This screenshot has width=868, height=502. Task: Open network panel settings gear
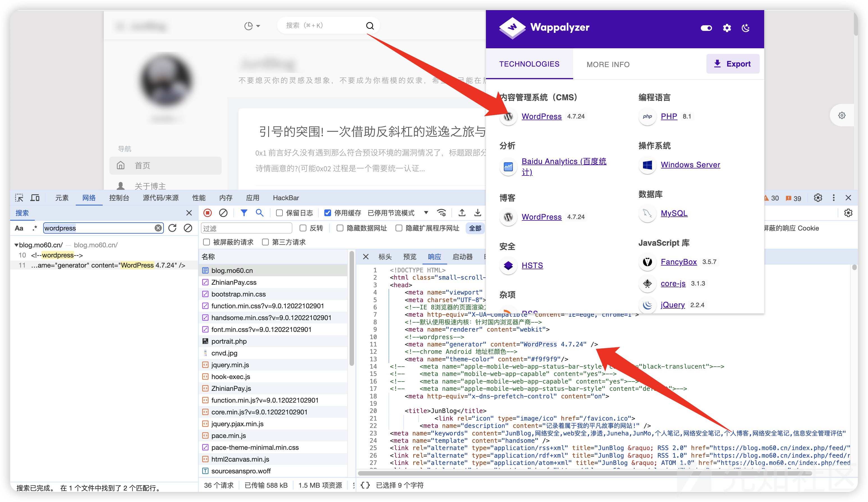point(848,213)
